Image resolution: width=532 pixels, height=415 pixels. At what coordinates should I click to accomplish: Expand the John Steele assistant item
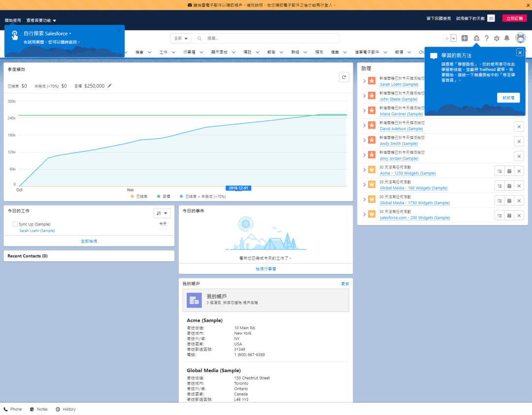click(x=365, y=96)
